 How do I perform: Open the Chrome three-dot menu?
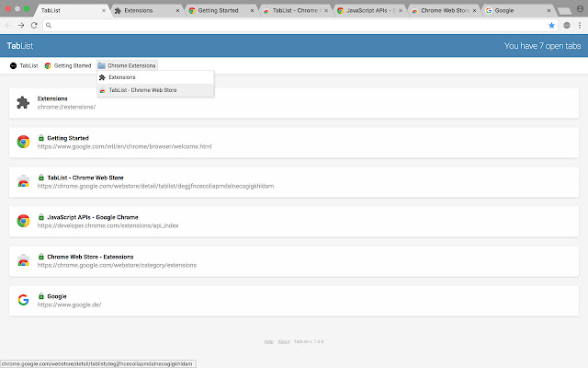580,25
